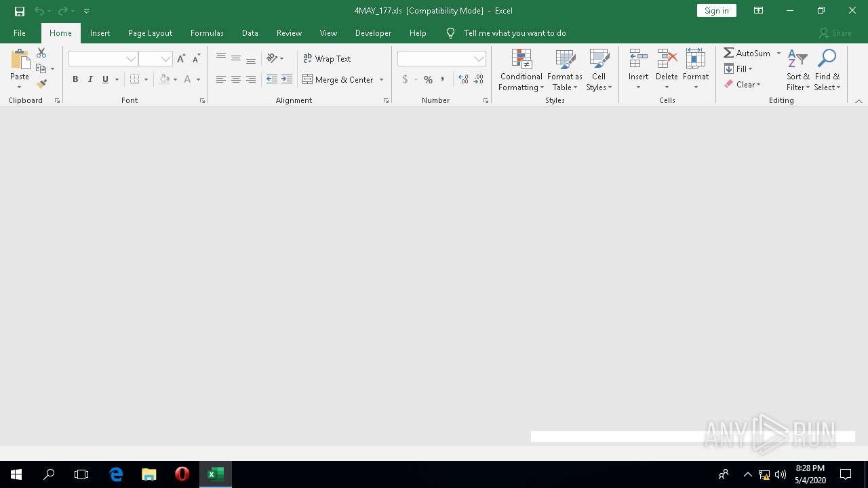Image resolution: width=868 pixels, height=488 pixels.
Task: Click Tell me what you want to do
Action: [x=515, y=33]
